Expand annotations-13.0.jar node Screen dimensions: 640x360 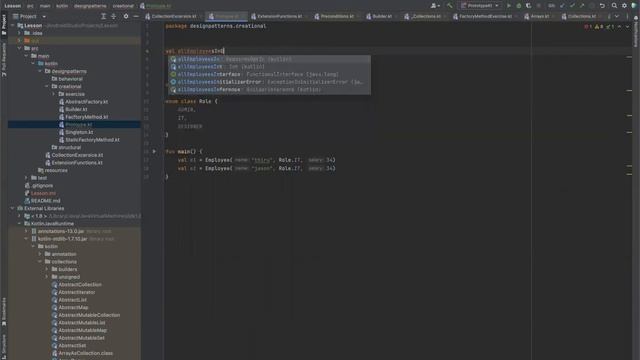(x=27, y=231)
